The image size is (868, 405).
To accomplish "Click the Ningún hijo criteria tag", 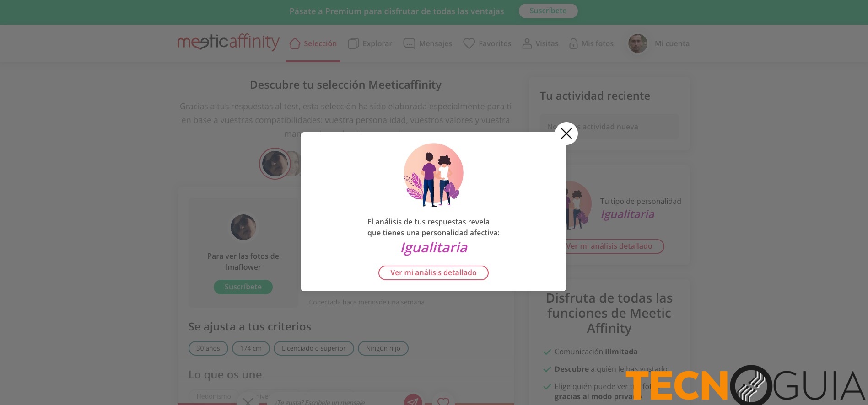I will [x=383, y=348].
